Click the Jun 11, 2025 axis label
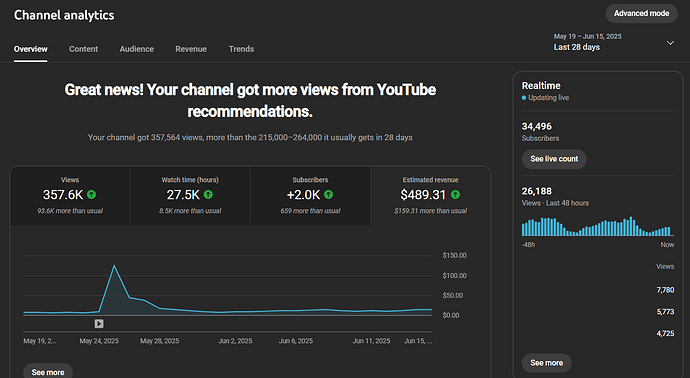 (371, 341)
